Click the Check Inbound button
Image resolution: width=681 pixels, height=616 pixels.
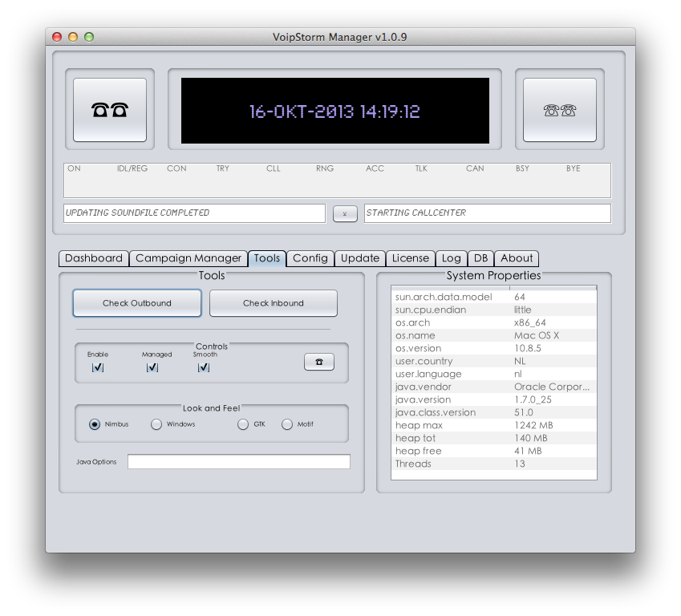click(x=274, y=303)
